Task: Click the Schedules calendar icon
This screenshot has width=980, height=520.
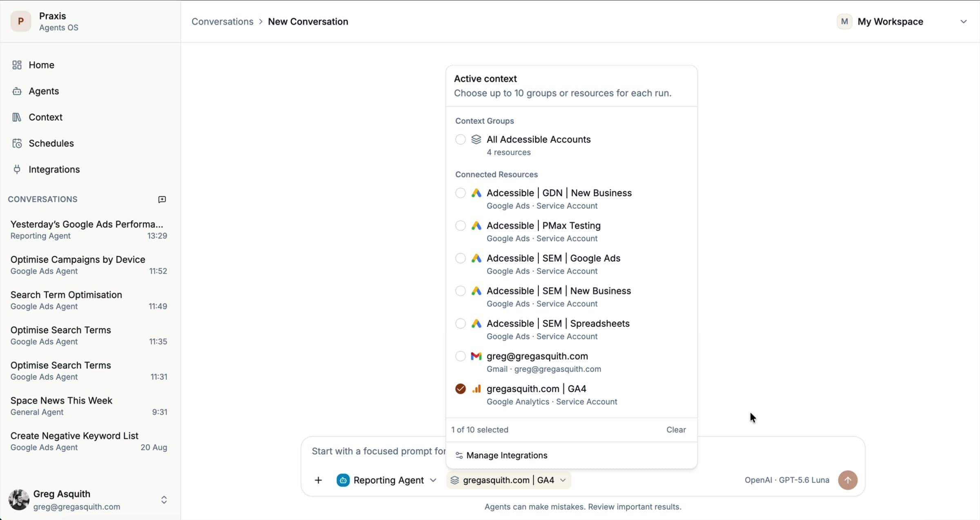Action: 17,143
